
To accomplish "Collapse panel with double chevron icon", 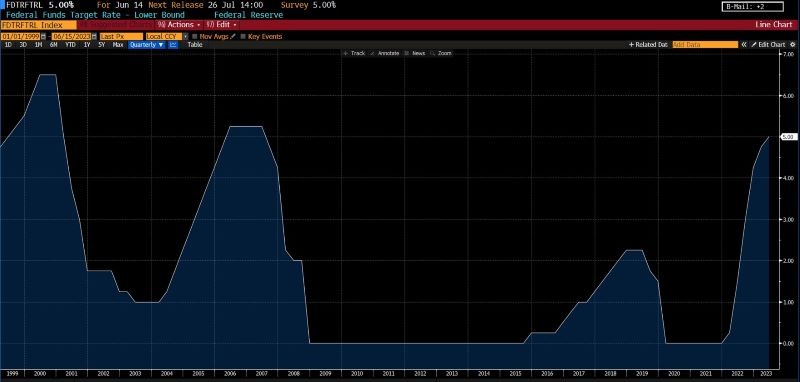I will 744,45.
